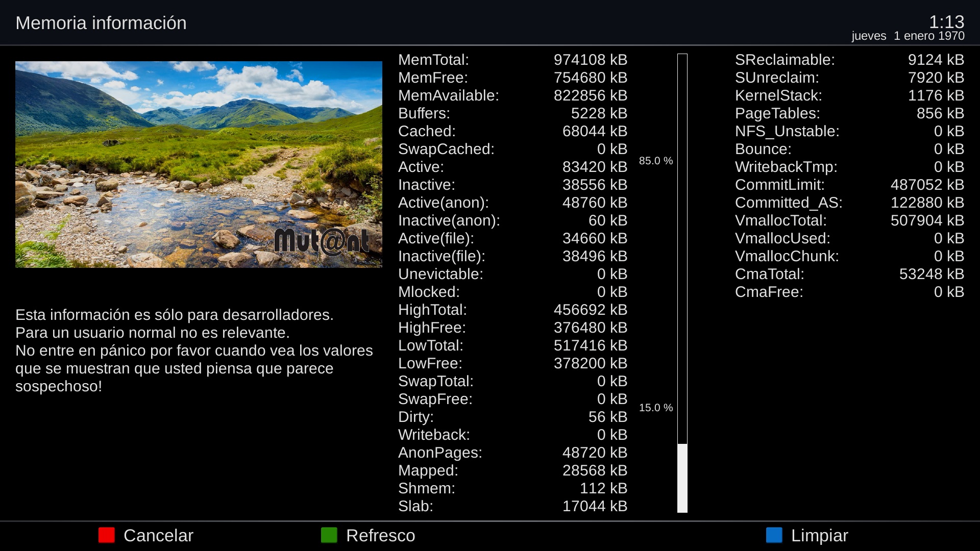This screenshot has width=980, height=551.
Task: Click the Mut@nt landscape picture
Action: pos(199,153)
